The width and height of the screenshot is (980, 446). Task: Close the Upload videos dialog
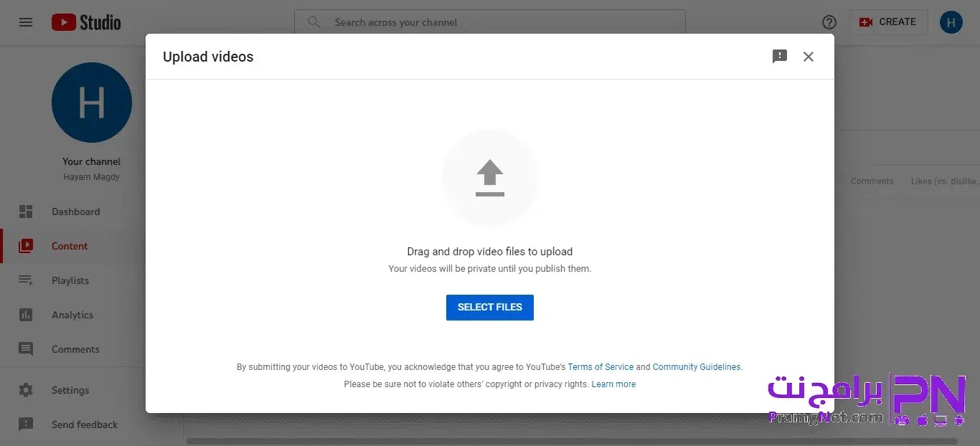click(x=809, y=57)
